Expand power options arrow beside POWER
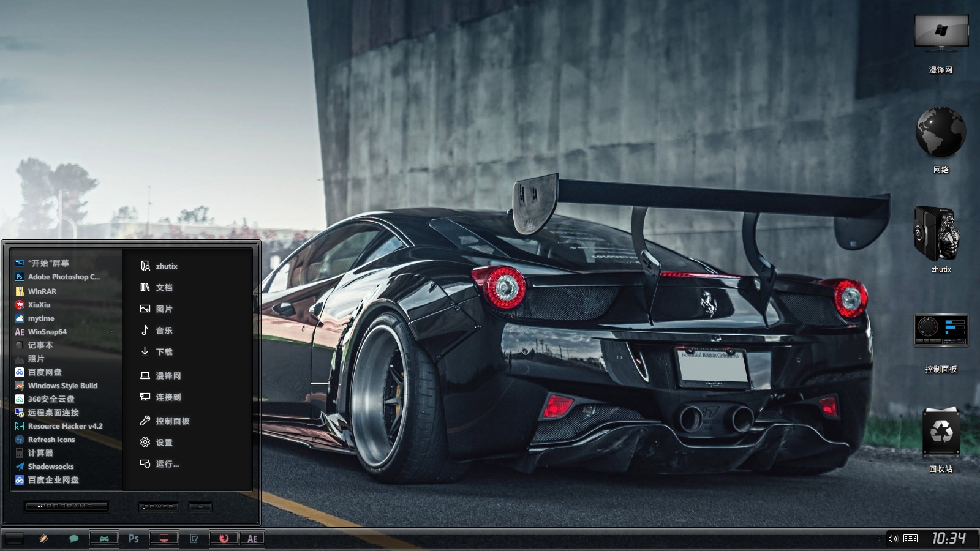This screenshot has width=980, height=551. pyautogui.click(x=200, y=507)
